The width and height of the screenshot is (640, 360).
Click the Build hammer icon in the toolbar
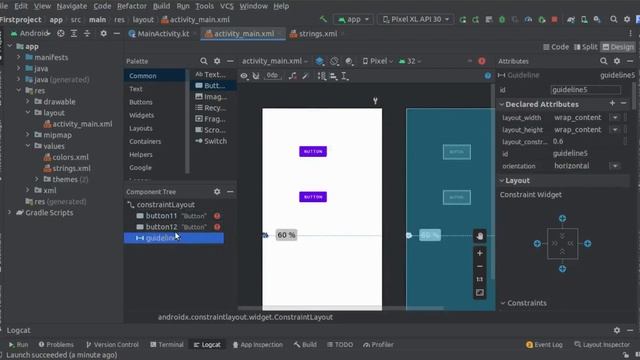pos(323,19)
